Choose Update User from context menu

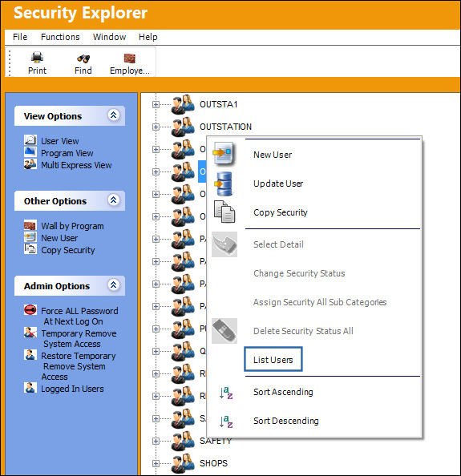(x=278, y=184)
